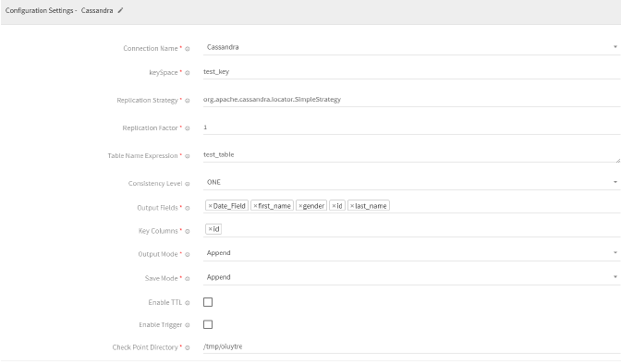Image resolution: width=621 pixels, height=364 pixels.
Task: Show info tooltip for Table Name Expression
Action: (x=188, y=156)
